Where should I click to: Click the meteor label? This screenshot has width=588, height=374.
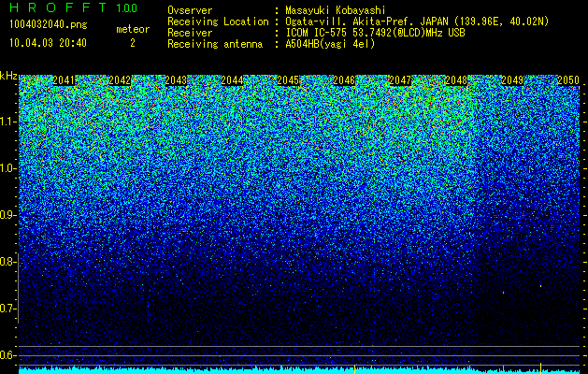tap(133, 29)
